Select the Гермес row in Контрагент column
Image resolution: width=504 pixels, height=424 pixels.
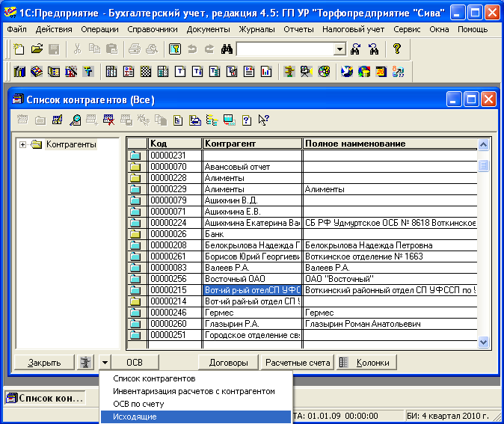coord(252,313)
